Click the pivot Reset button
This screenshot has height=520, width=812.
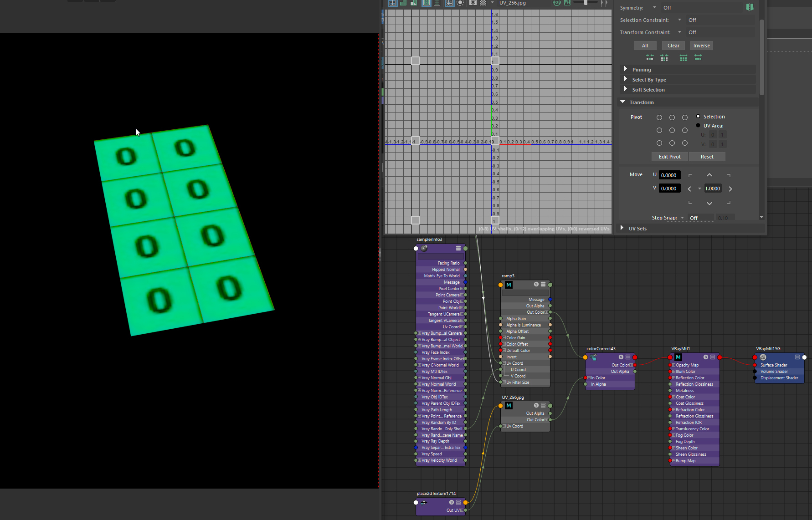(x=707, y=157)
